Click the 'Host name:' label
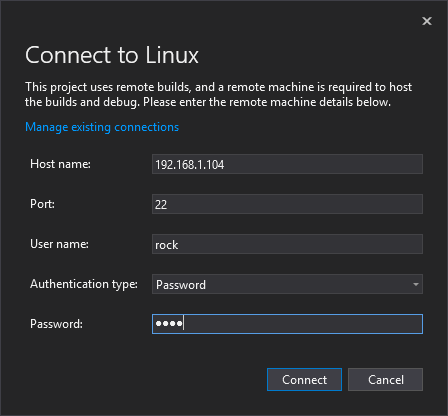Screen dimensions: 448x416 click(60, 164)
